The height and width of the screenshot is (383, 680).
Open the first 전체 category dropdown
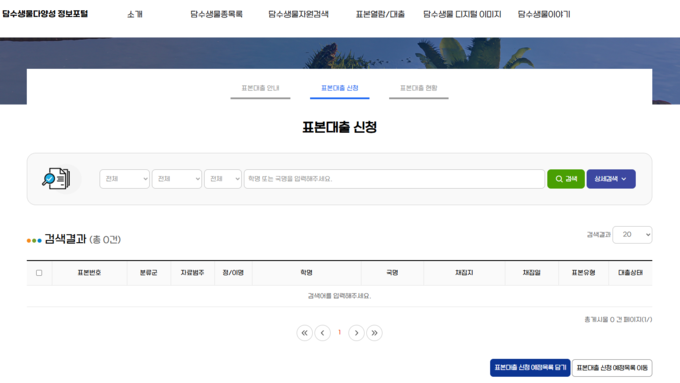124,179
